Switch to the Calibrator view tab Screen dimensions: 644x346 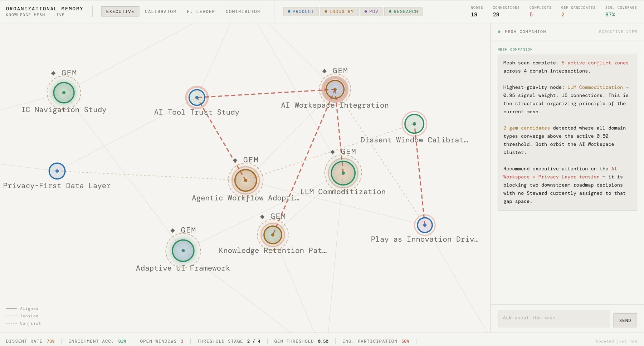160,11
